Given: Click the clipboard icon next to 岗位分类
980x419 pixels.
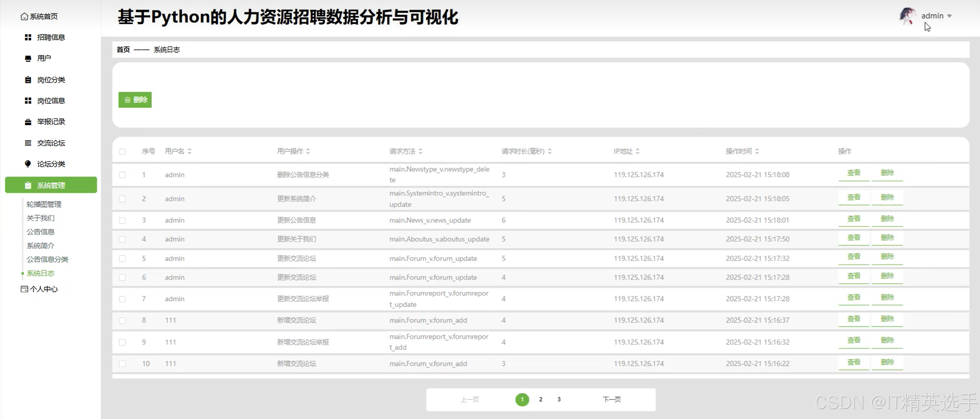Looking at the screenshot, I should pos(28,80).
